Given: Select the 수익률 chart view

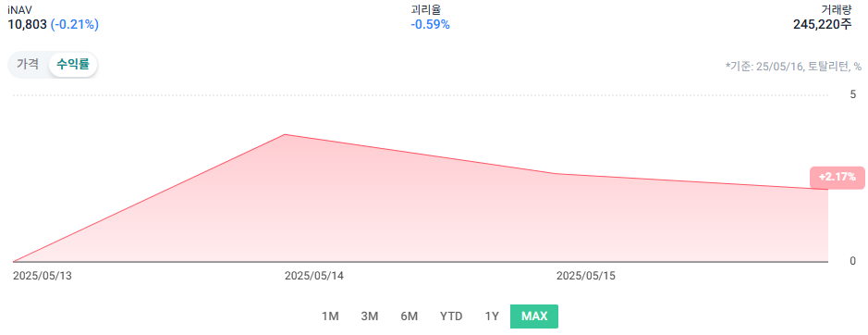Looking at the screenshot, I should [73, 65].
